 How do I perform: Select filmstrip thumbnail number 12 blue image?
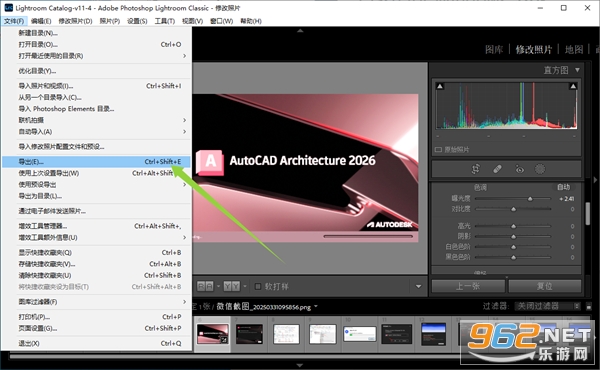pyautogui.click(x=433, y=334)
